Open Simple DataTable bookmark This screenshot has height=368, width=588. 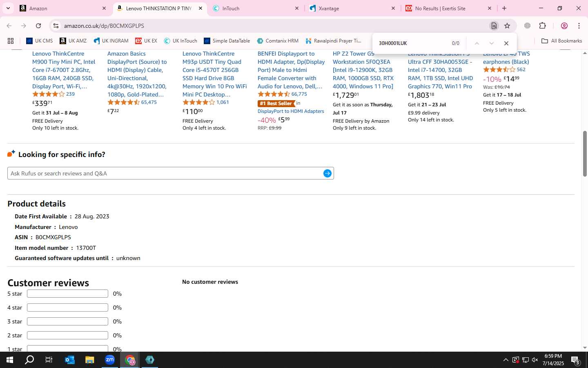pos(227,41)
